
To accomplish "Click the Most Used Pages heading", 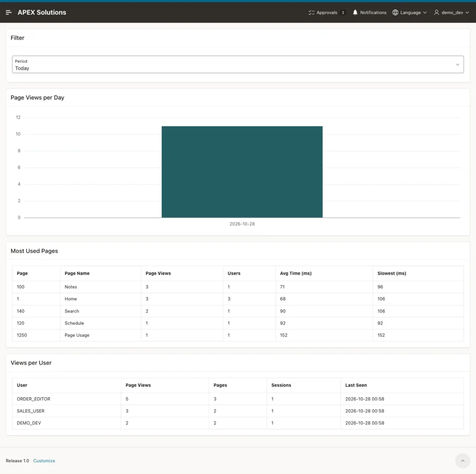I will 34,251.
